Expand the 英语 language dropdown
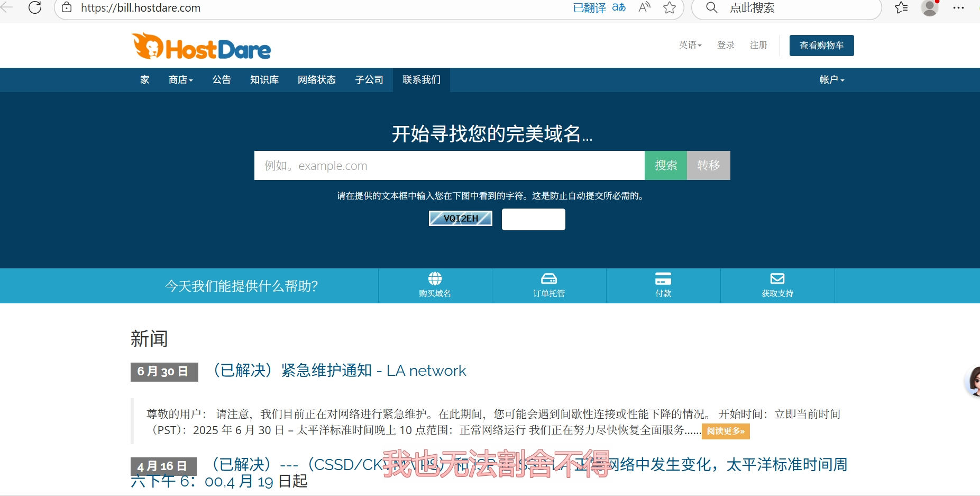This screenshot has width=980, height=496. point(690,45)
